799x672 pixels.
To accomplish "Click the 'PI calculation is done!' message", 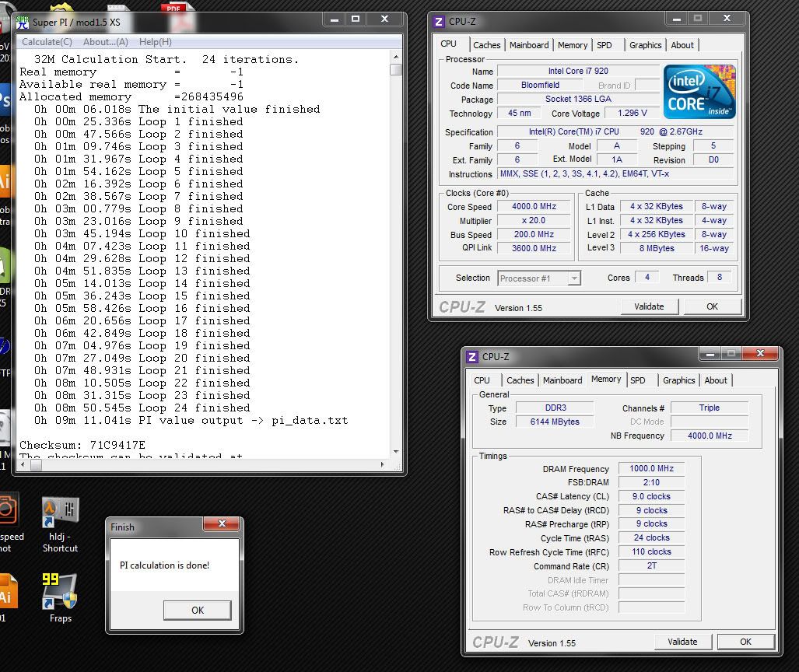I will pyautogui.click(x=165, y=565).
